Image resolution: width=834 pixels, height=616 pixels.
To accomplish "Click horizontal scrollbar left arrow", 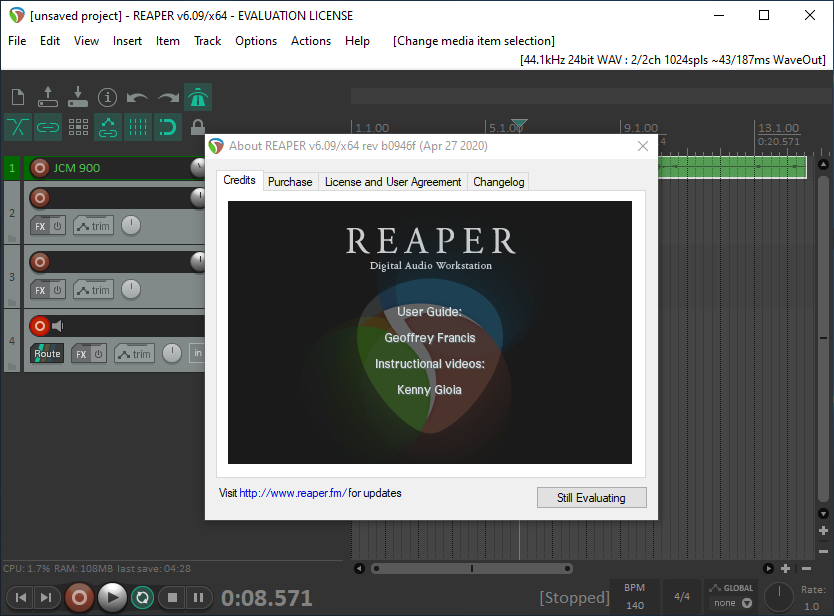I will pos(360,569).
